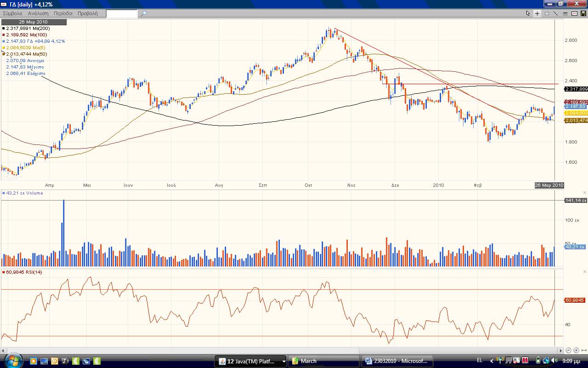Viewport: 588px width, 368px height.
Task: Open the chart indicator icon
Action: pyautogui.click(x=574, y=13)
